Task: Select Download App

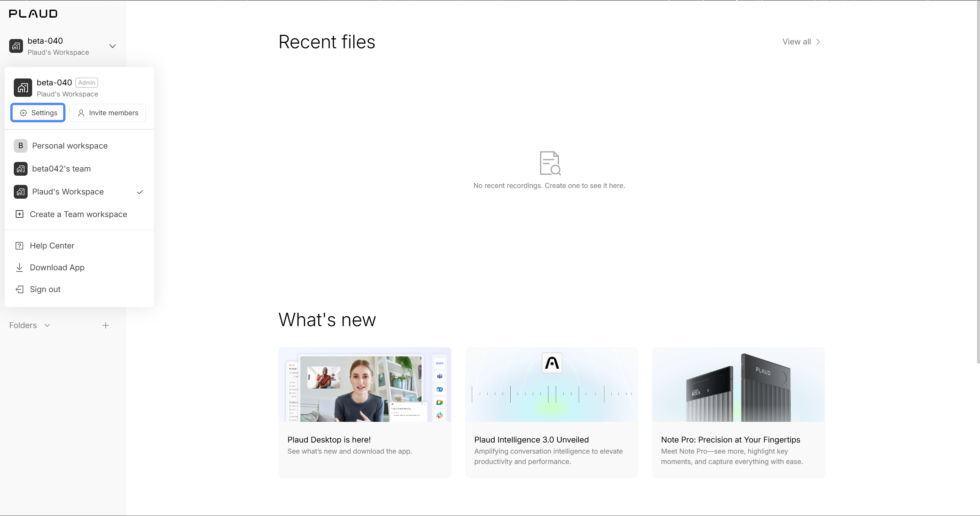Action: point(79,268)
